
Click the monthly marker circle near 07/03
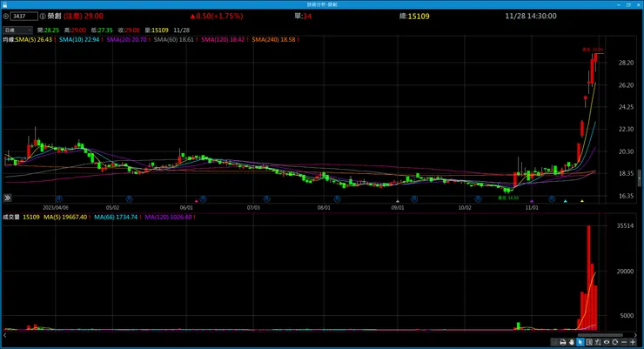266,199
